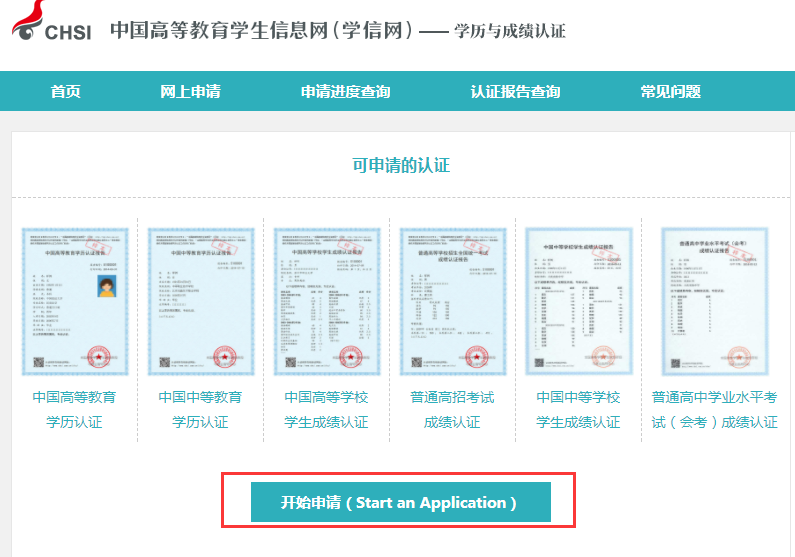
Task: Follow the 中国中等教育学历认证 text link
Action: point(200,409)
